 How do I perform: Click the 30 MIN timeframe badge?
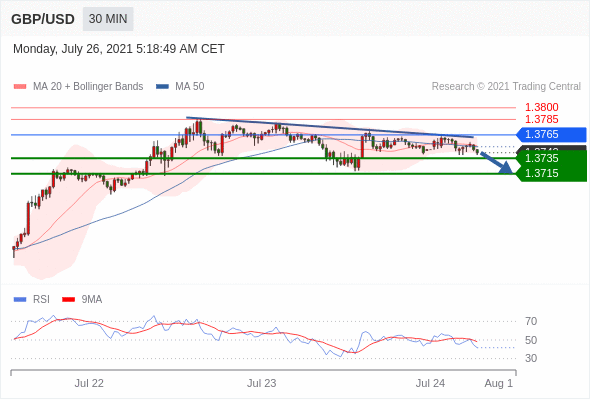[108, 19]
